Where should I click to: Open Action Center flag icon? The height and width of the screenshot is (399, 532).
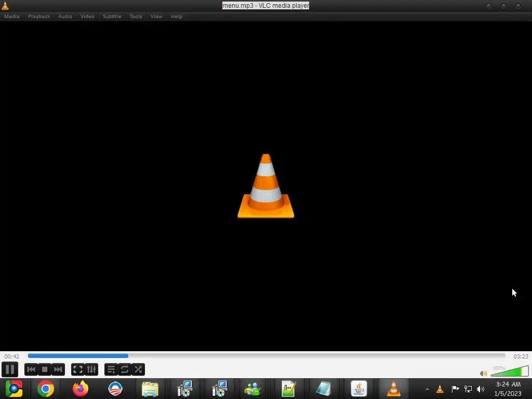click(455, 389)
